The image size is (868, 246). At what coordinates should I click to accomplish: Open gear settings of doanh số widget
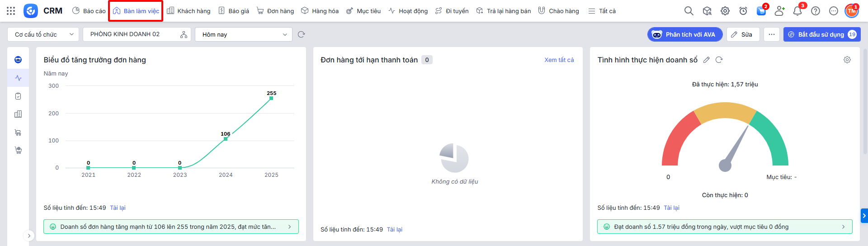[x=847, y=60]
